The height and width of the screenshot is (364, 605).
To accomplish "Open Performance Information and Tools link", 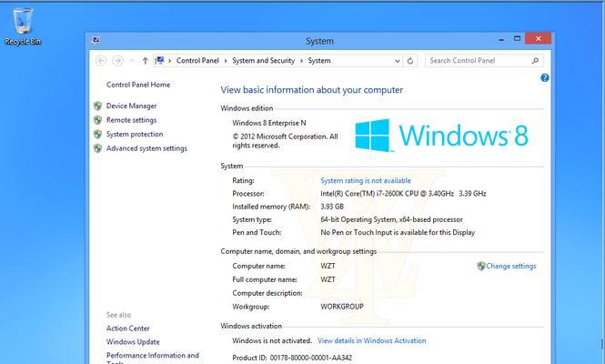I will click(153, 359).
